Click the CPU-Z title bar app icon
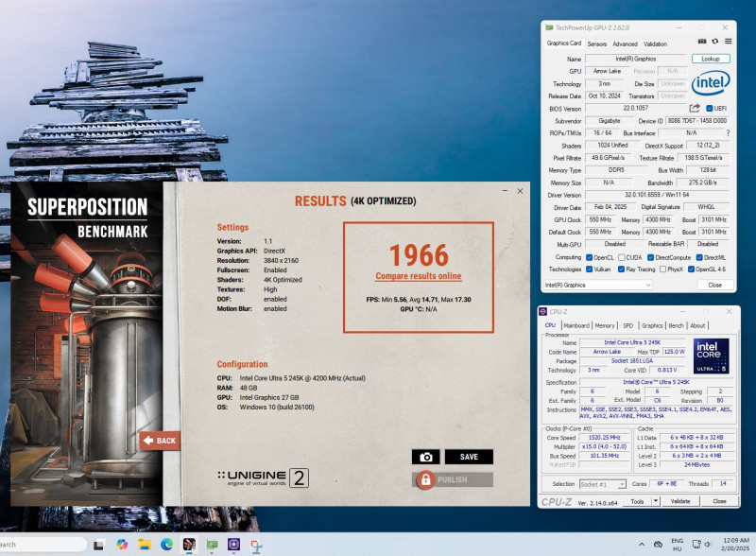 [x=543, y=311]
